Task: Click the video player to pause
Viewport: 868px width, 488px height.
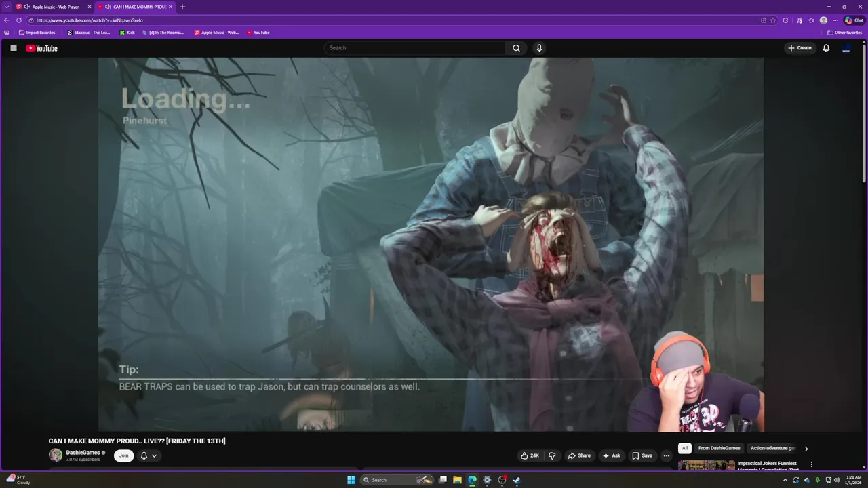Action: coord(431,244)
